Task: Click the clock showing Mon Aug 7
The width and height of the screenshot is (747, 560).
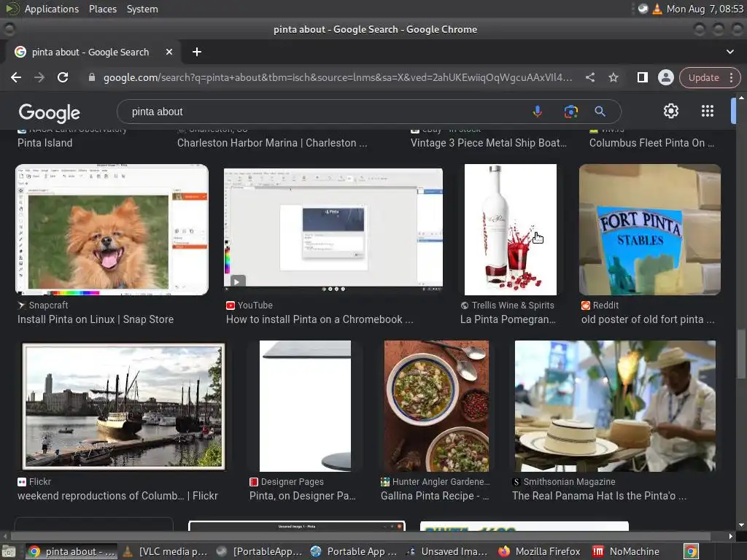Action: (x=705, y=9)
